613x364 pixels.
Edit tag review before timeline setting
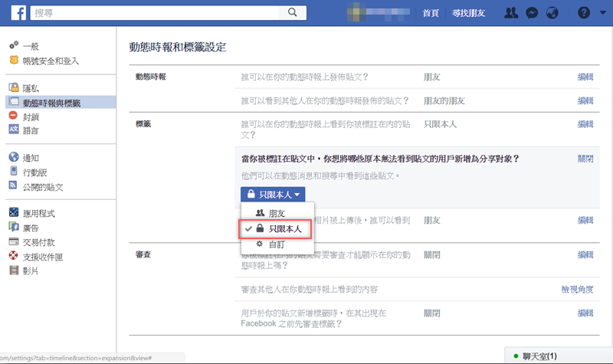pyautogui.click(x=585, y=255)
